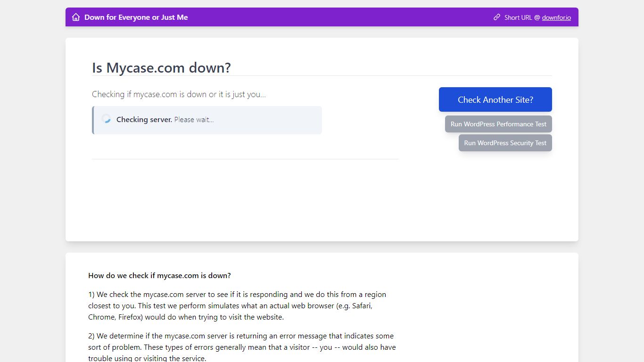This screenshot has width=644, height=362.
Task: Click the 'Checking if mycase.com is down' text
Action: pos(179,94)
